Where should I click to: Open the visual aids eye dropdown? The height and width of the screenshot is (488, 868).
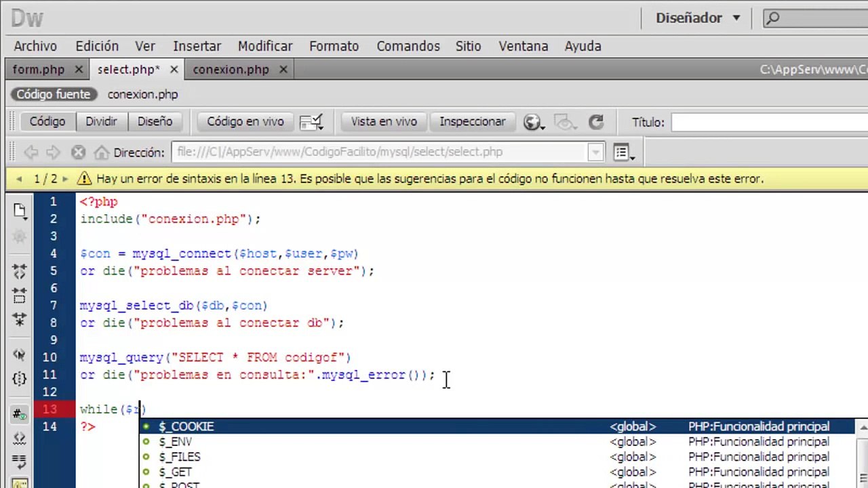point(564,122)
